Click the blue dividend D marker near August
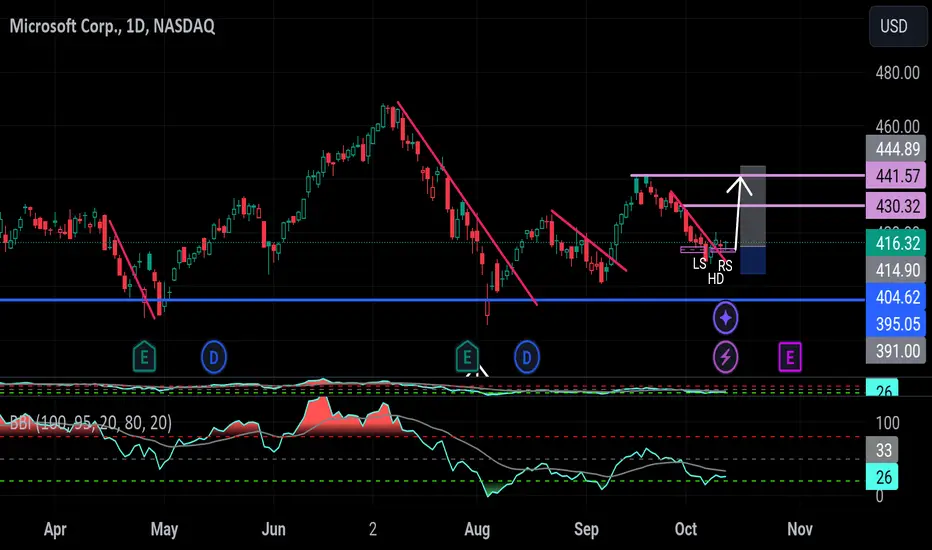 point(527,357)
